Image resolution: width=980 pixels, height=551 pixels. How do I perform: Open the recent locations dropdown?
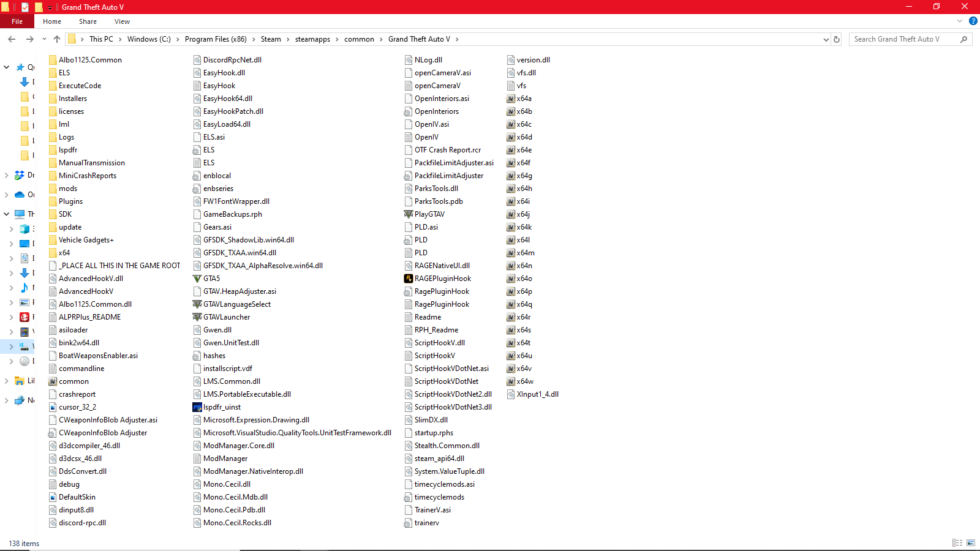44,39
